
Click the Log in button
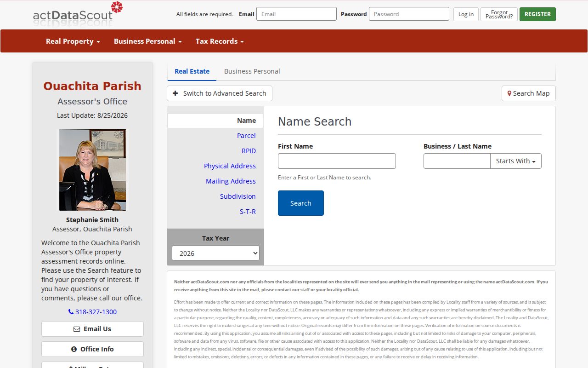[466, 14]
